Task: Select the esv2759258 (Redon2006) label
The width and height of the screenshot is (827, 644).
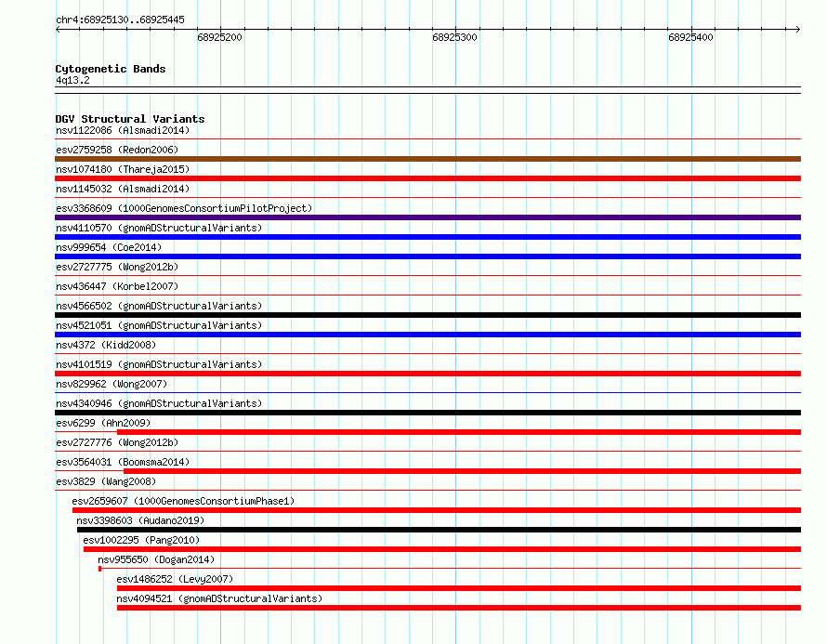Action: coord(117,150)
